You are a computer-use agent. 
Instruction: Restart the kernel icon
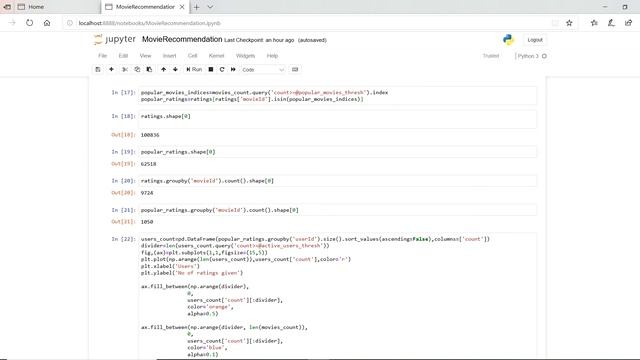[222, 69]
